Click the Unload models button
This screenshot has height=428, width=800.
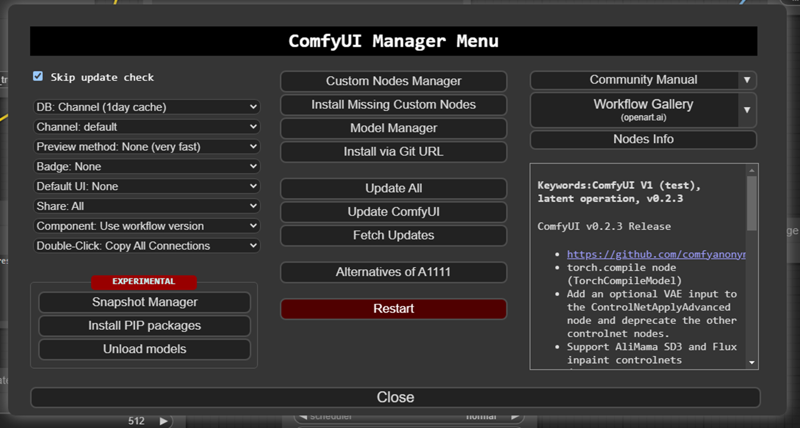pos(144,349)
